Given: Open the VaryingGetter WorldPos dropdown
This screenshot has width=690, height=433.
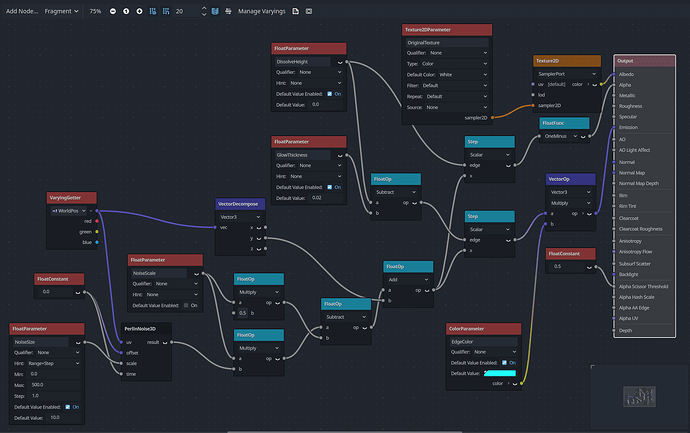Looking at the screenshot, I should [68, 211].
